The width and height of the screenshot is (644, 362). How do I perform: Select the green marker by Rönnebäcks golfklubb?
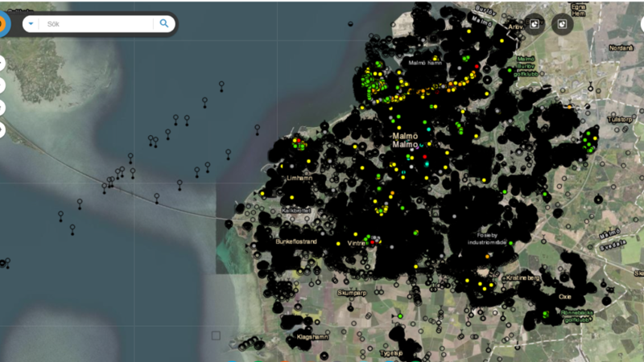pos(546,314)
